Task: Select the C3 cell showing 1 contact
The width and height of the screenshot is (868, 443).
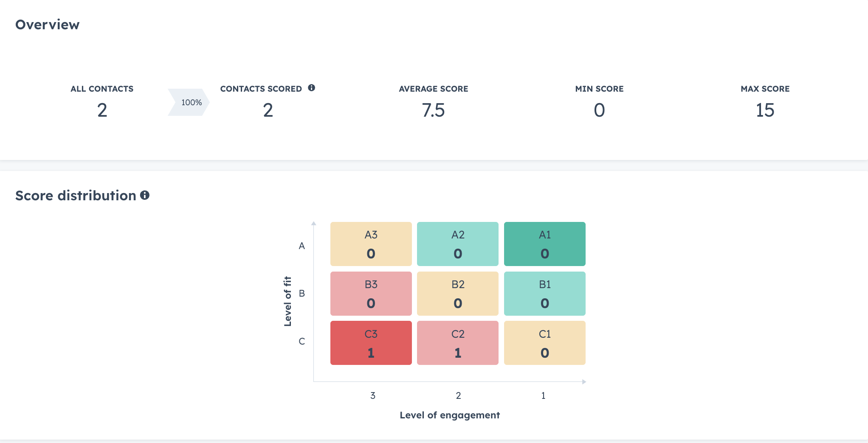Action: click(371, 342)
